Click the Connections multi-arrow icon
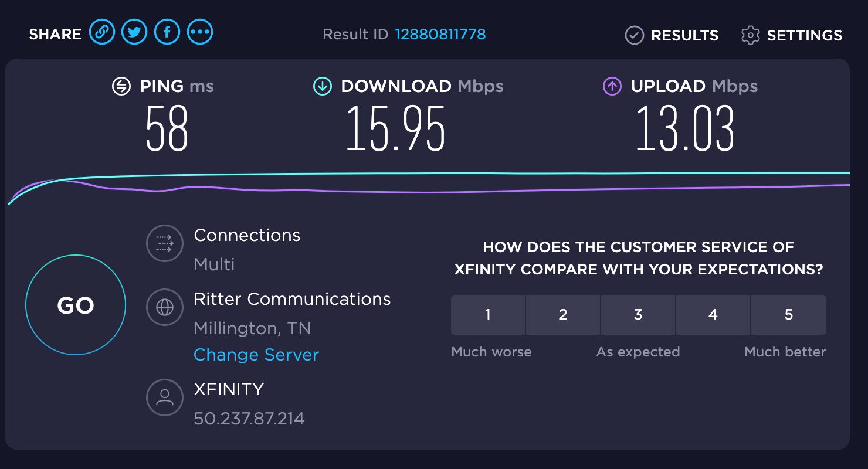This screenshot has width=868, height=469. pyautogui.click(x=165, y=243)
